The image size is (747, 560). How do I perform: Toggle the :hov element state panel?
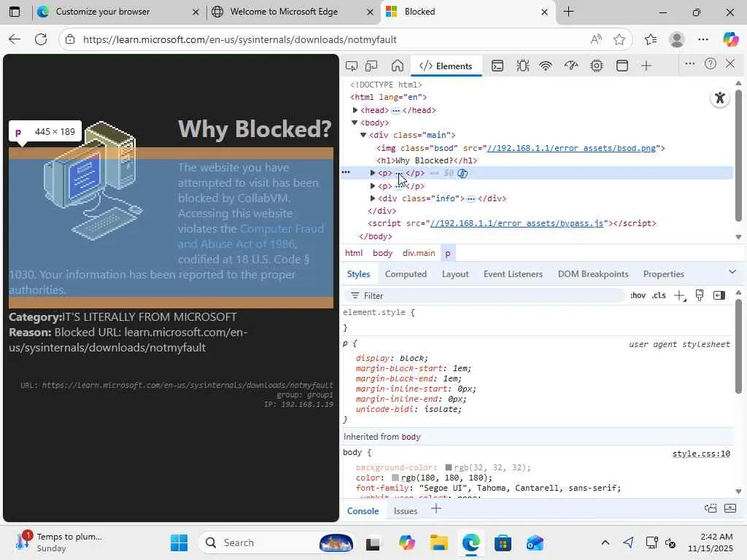click(x=638, y=296)
